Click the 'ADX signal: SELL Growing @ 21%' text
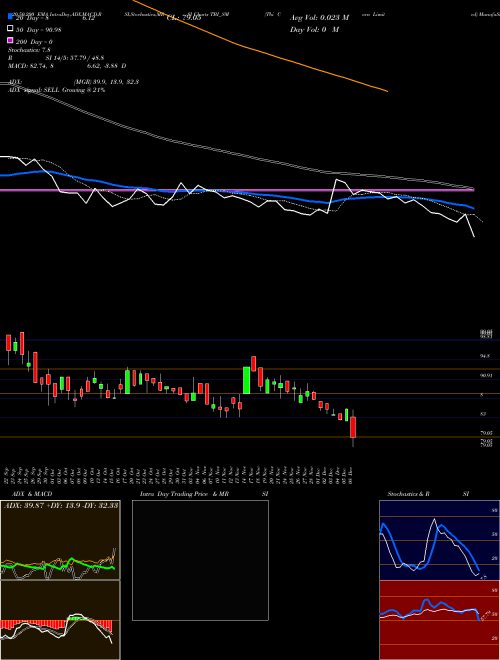The height and width of the screenshot is (660, 500). [x=56, y=90]
